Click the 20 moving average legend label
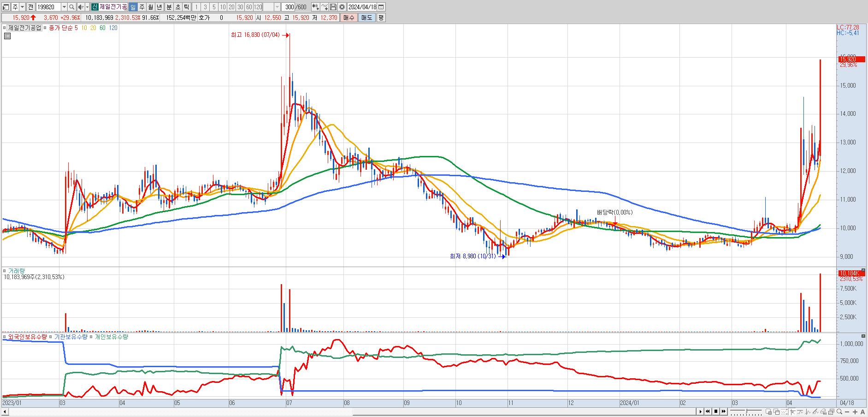The image size is (868, 417). pyautogui.click(x=93, y=28)
